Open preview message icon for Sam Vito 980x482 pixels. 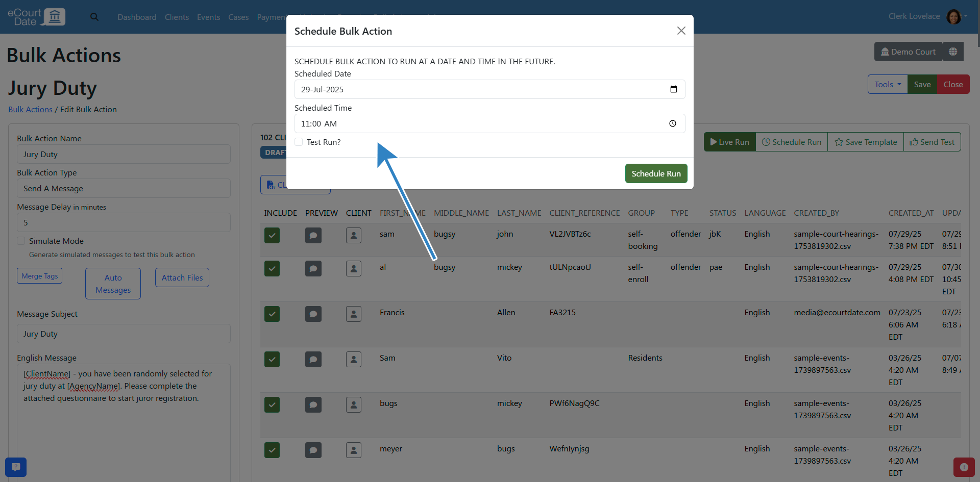point(313,359)
